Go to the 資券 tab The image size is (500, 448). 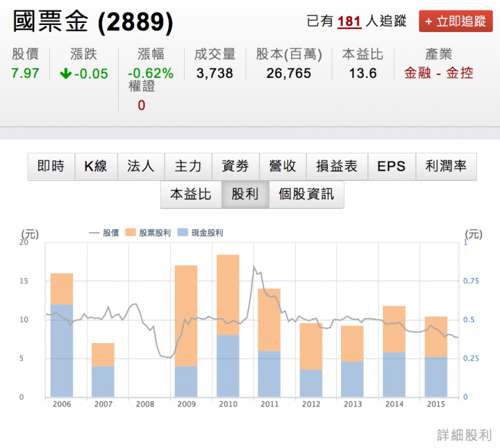(x=235, y=166)
